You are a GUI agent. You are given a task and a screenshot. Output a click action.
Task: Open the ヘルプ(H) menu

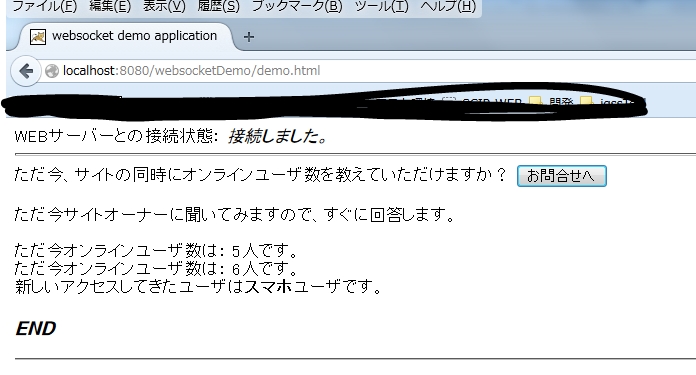(447, 7)
